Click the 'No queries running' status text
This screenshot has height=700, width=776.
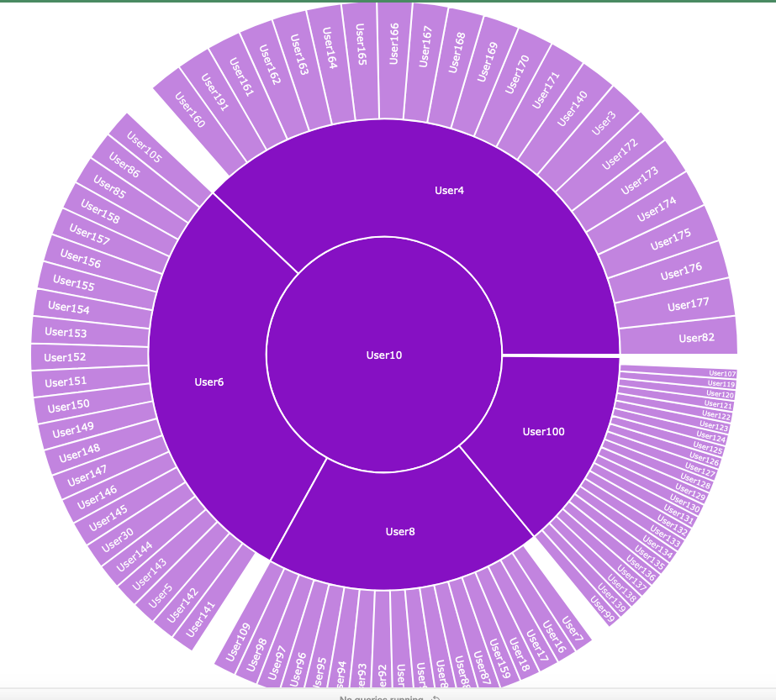pos(378,697)
